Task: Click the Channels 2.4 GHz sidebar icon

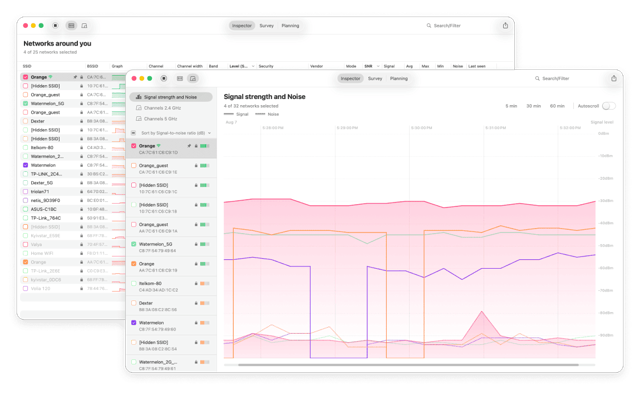Action: tap(139, 108)
